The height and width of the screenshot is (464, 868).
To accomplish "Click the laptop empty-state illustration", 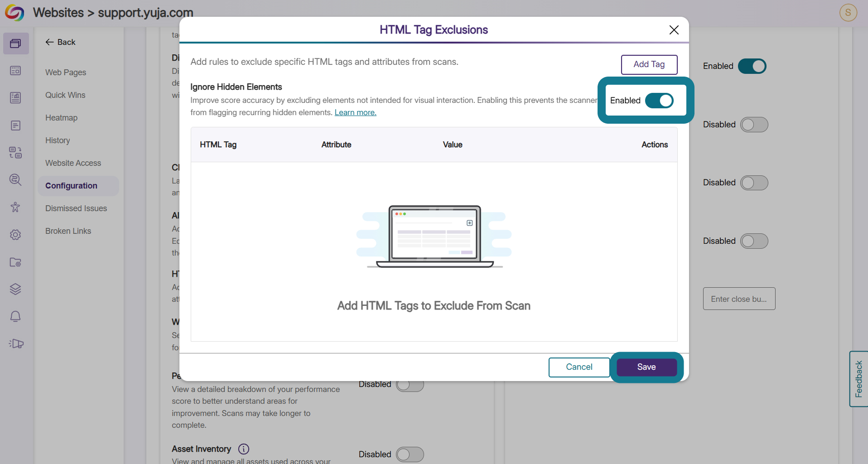I will [434, 237].
